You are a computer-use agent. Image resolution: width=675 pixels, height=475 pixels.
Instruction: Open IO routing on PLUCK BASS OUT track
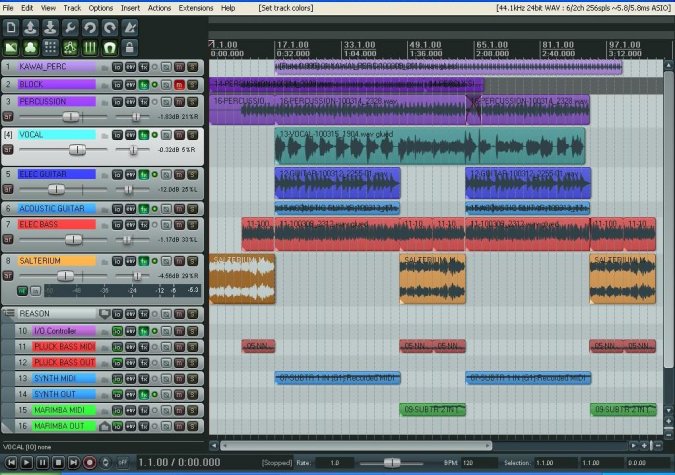[x=117, y=363]
